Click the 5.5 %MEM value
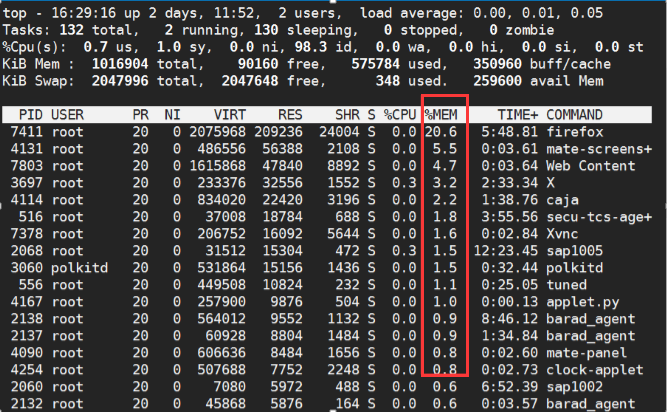The width and height of the screenshot is (667, 412). click(x=445, y=149)
